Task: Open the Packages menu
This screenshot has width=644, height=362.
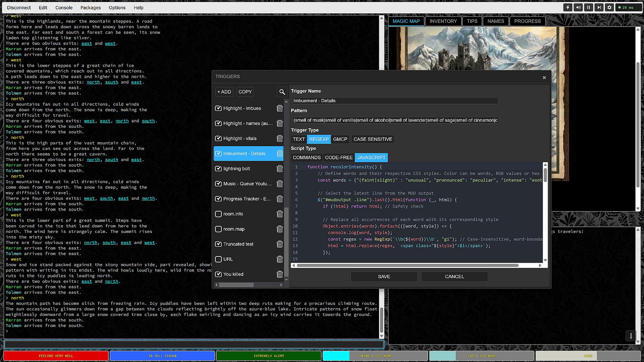Action: pos(91,7)
